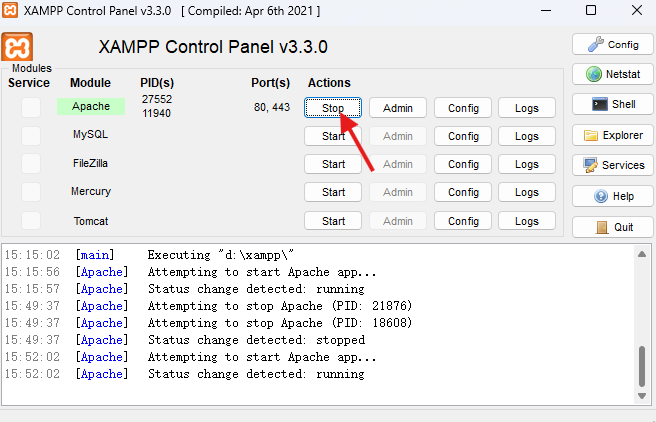Image resolution: width=656 pixels, height=422 pixels.
Task: Quit XAMPP using the door icon
Action: pyautogui.click(x=612, y=227)
